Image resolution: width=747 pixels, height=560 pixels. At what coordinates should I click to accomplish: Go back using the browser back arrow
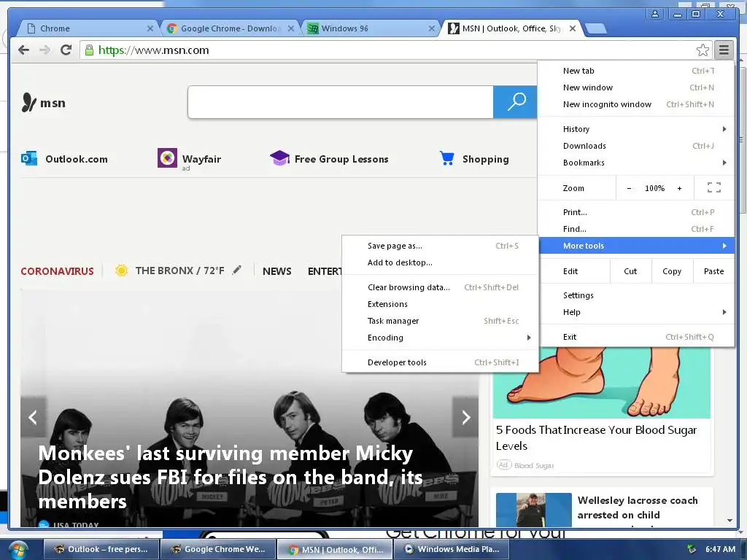pyautogui.click(x=23, y=50)
